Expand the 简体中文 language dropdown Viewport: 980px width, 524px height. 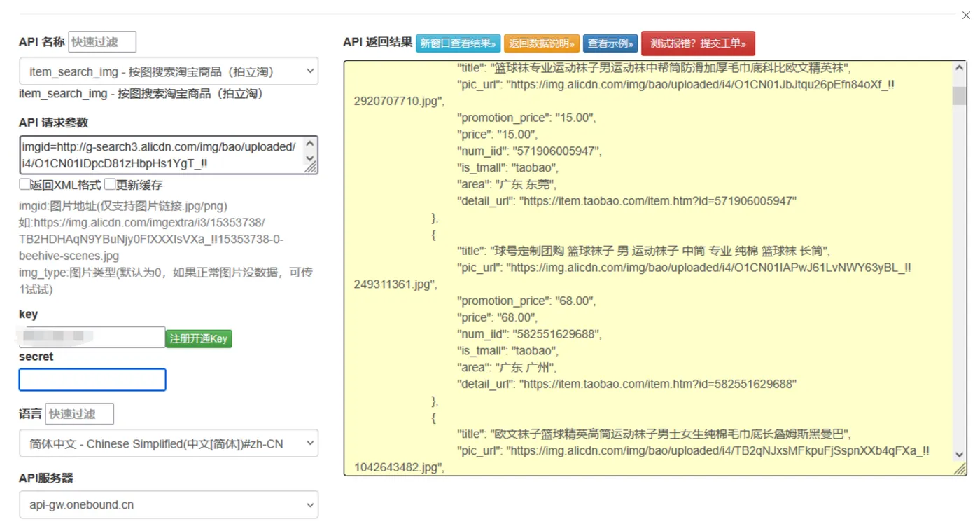click(169, 443)
